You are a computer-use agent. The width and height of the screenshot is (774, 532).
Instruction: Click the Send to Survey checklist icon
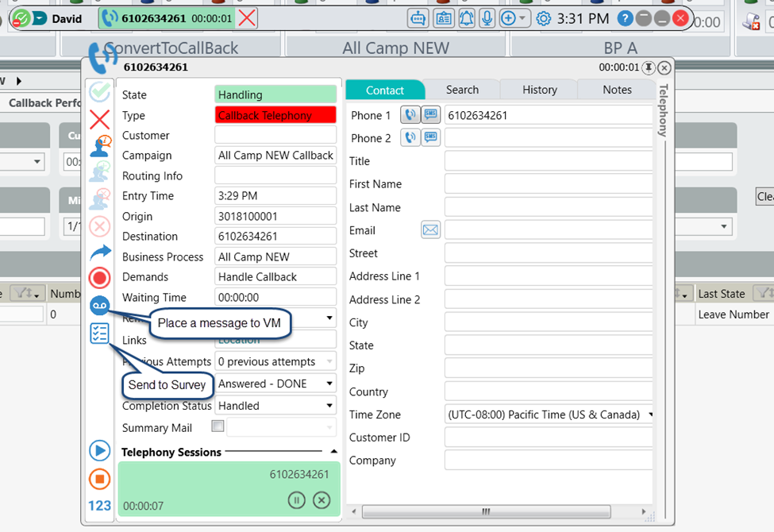pyautogui.click(x=99, y=333)
